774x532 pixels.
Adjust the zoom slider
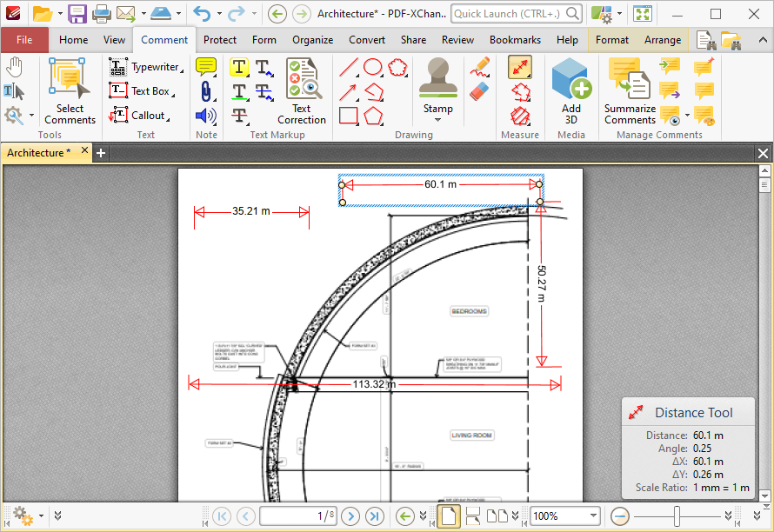click(x=677, y=516)
